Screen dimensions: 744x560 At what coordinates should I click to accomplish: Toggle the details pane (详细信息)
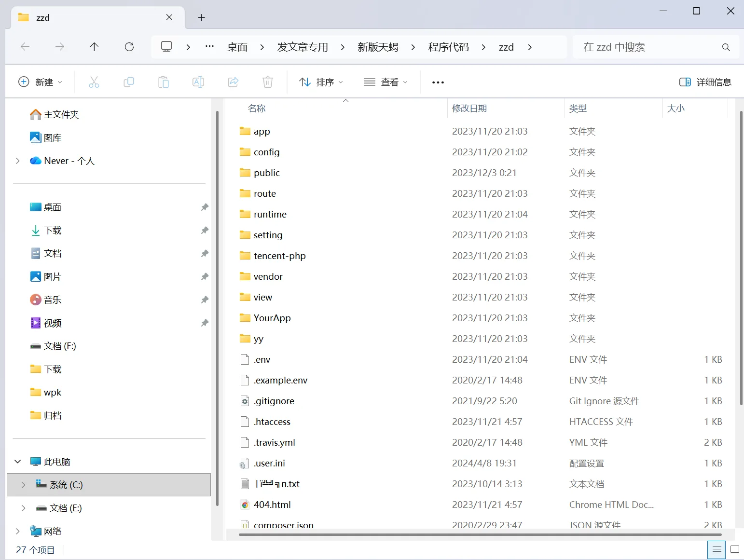click(x=705, y=82)
